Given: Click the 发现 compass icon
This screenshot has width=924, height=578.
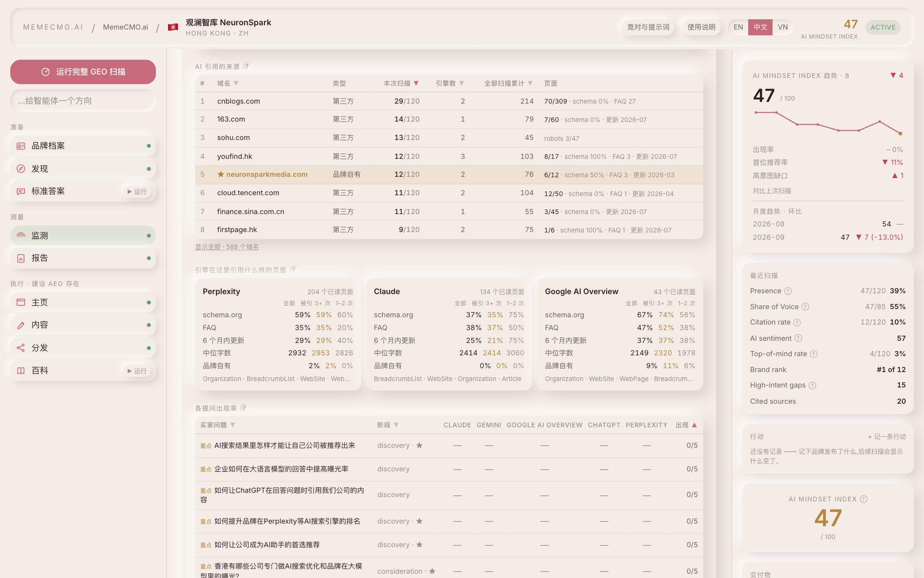Looking at the screenshot, I should coord(21,169).
